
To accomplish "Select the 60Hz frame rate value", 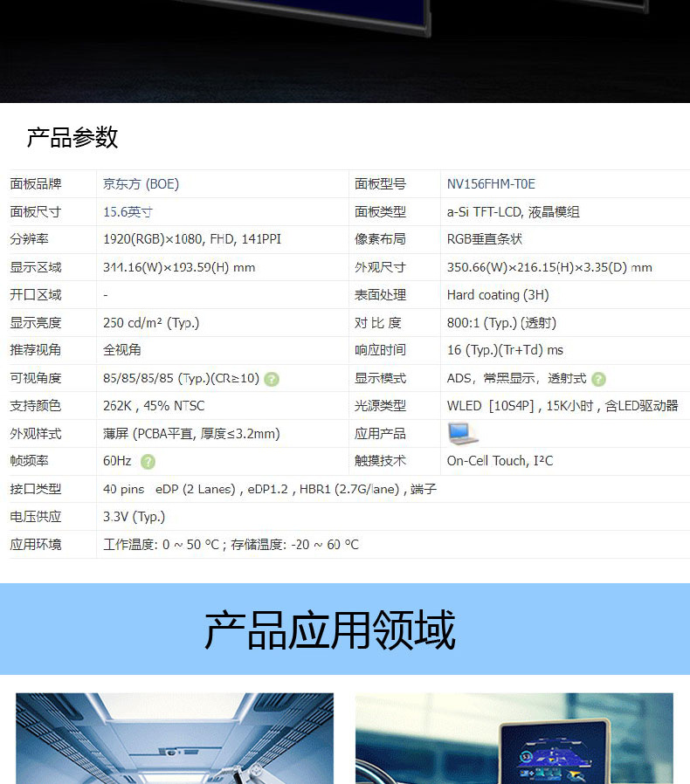I will (x=117, y=461).
